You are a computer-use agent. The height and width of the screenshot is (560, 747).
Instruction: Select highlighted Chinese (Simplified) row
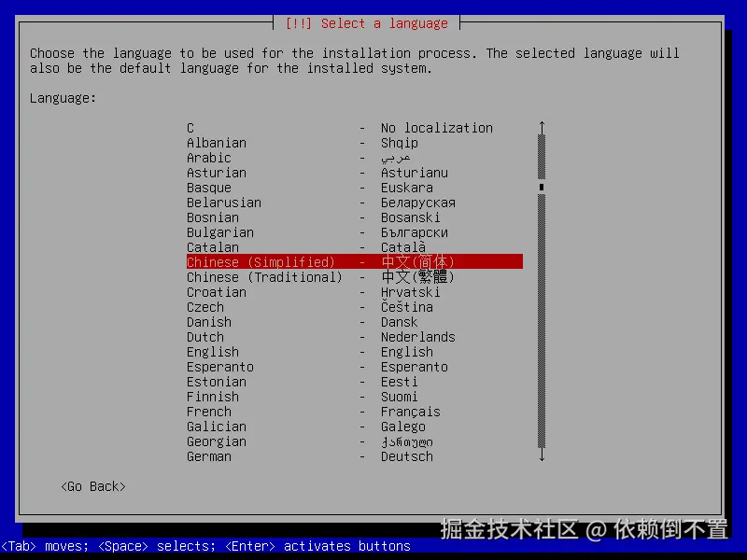click(x=355, y=262)
